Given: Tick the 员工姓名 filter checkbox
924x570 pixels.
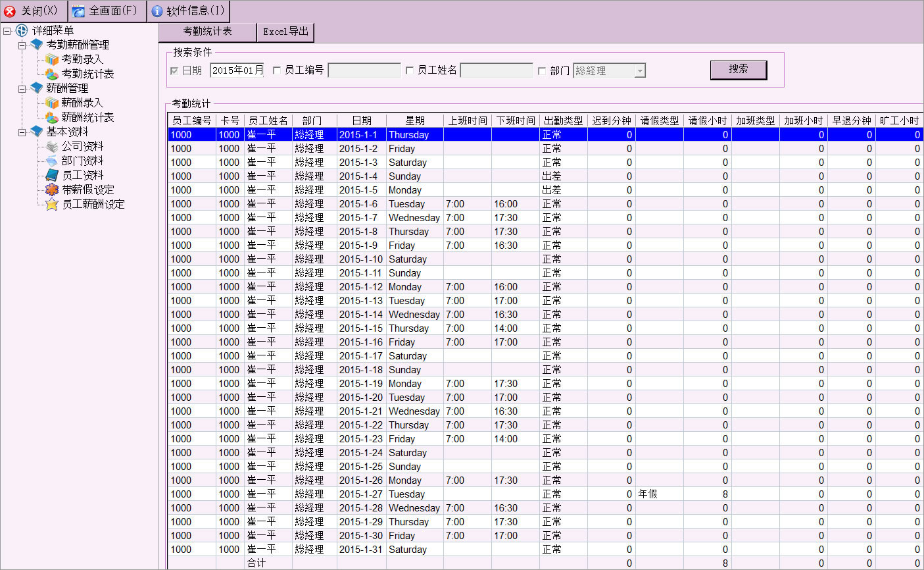Looking at the screenshot, I should tap(410, 70).
